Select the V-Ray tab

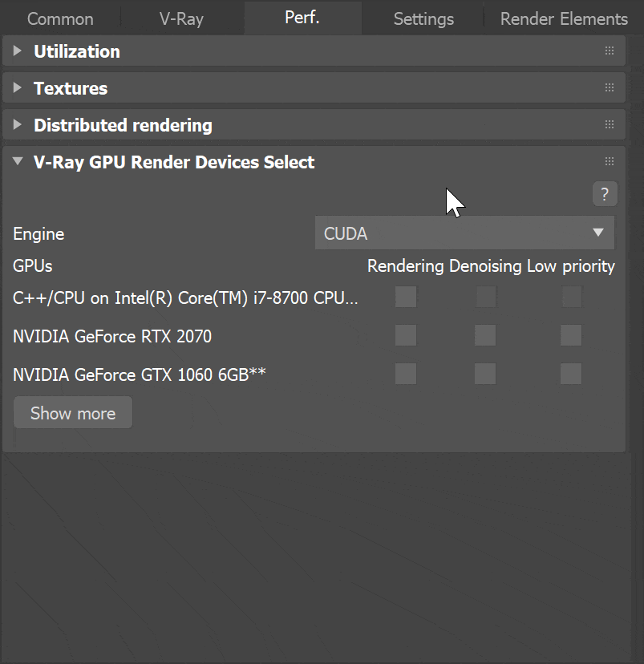(x=182, y=18)
